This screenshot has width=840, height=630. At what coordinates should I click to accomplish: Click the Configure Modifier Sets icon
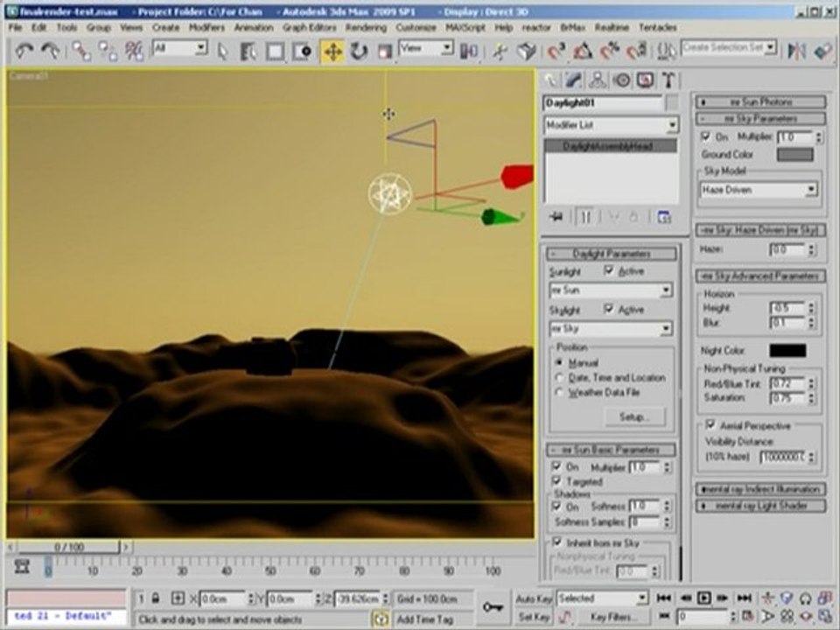point(664,217)
